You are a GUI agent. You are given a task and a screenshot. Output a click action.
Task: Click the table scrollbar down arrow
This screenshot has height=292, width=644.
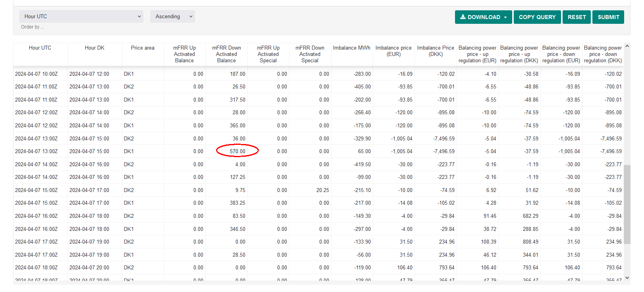[x=627, y=278]
